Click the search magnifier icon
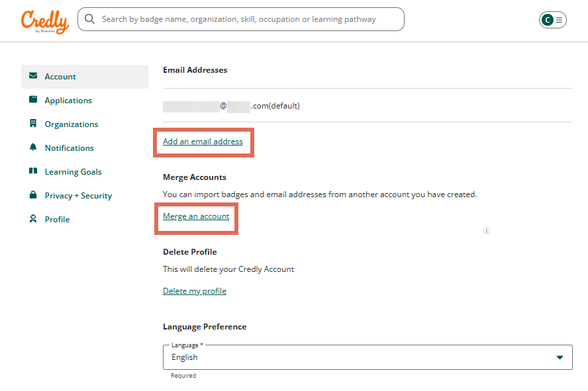Screen dimensions: 588x391 point(89,19)
